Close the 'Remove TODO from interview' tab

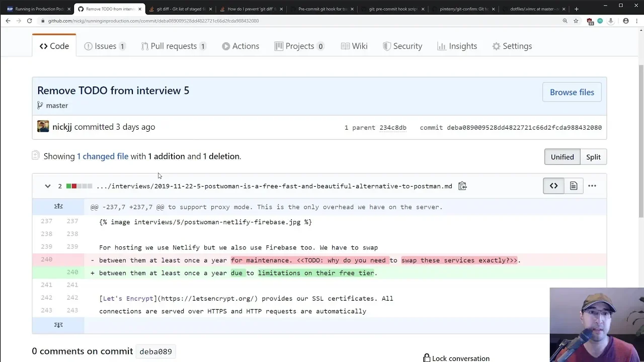click(140, 9)
